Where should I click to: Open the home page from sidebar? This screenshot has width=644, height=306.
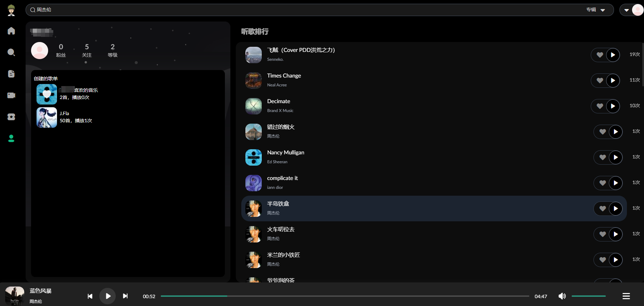click(11, 31)
